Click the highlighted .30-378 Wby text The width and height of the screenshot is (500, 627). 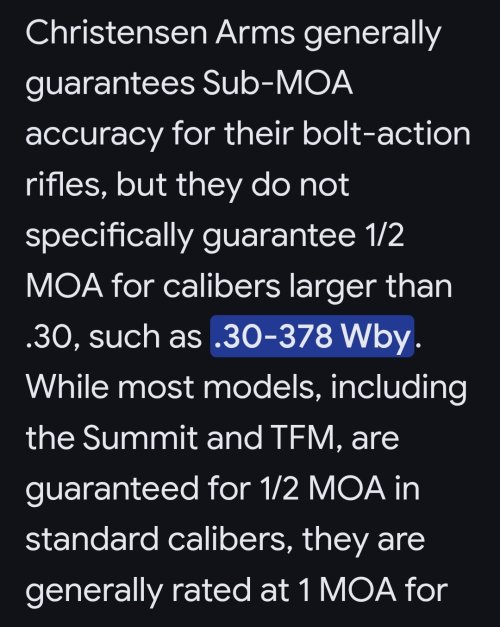click(312, 336)
